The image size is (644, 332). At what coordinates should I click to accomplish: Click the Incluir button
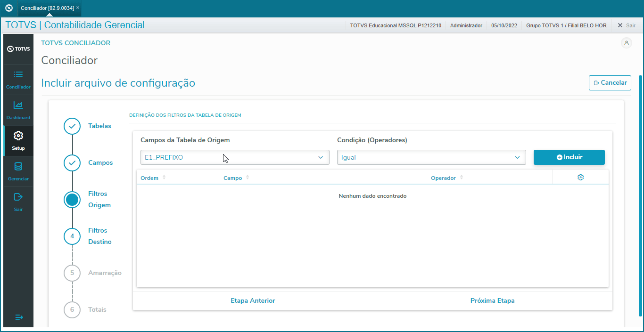(x=569, y=157)
